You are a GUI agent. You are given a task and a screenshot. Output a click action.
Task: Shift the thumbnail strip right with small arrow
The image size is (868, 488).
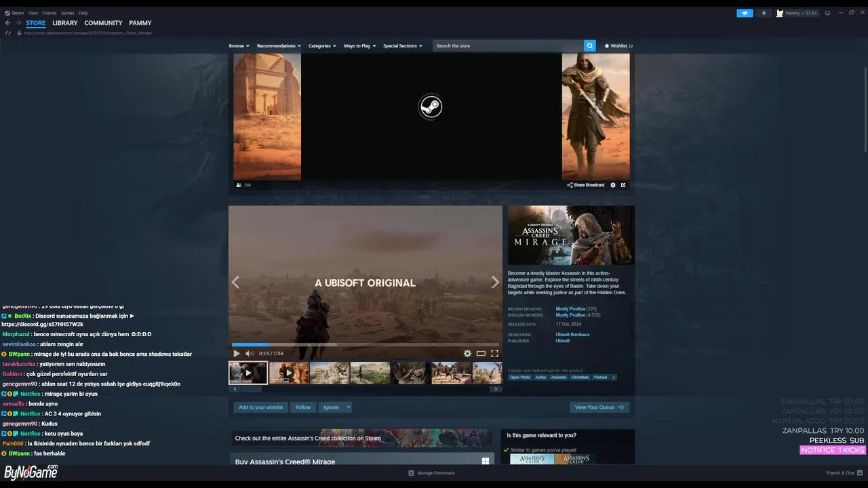click(x=496, y=389)
